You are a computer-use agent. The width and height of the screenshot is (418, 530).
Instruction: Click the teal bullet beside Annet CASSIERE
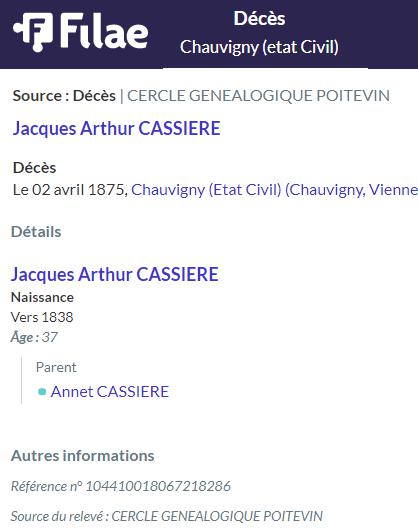click(42, 392)
